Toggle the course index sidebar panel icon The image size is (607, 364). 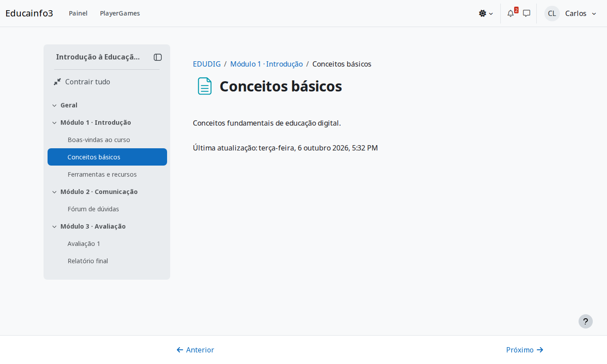pos(158,57)
